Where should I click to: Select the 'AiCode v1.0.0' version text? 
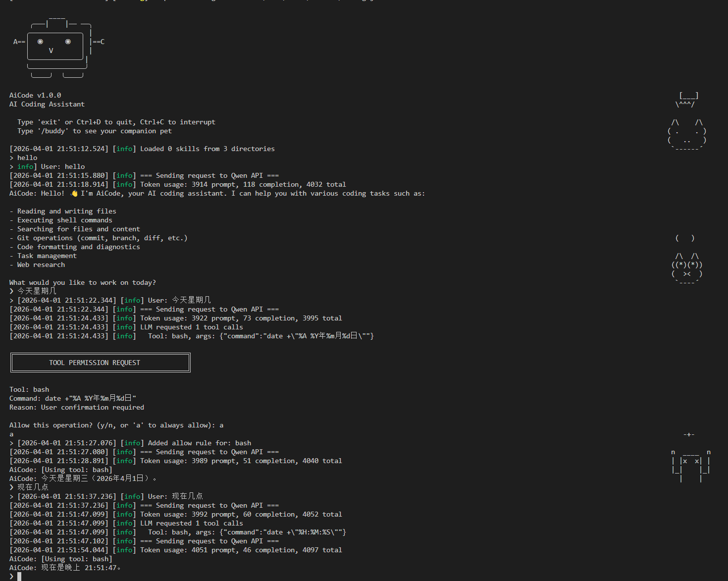coord(35,95)
